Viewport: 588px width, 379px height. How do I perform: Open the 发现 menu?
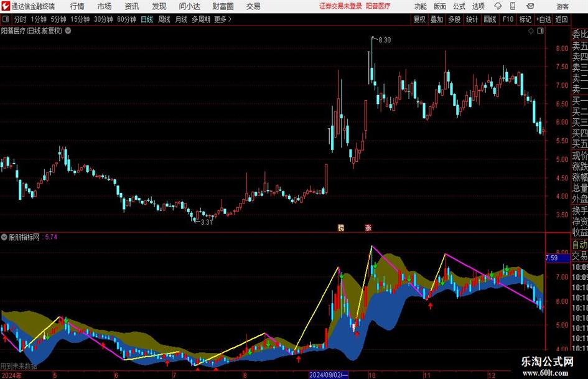[159, 6]
